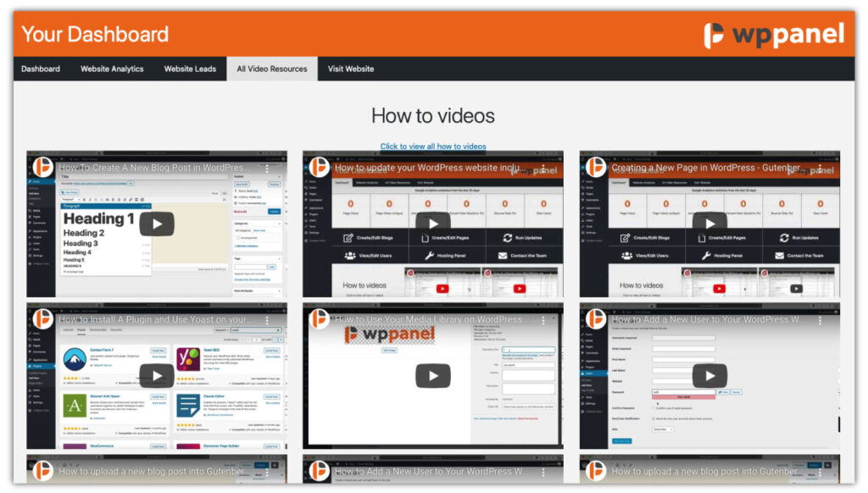
Task: Play the 'How to update your WordPress website' video
Action: [433, 223]
